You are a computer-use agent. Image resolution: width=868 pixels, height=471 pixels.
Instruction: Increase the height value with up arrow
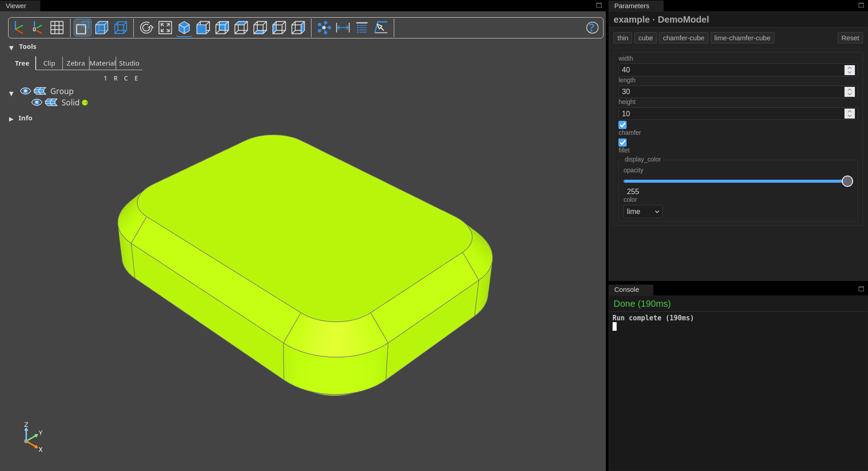point(849,111)
